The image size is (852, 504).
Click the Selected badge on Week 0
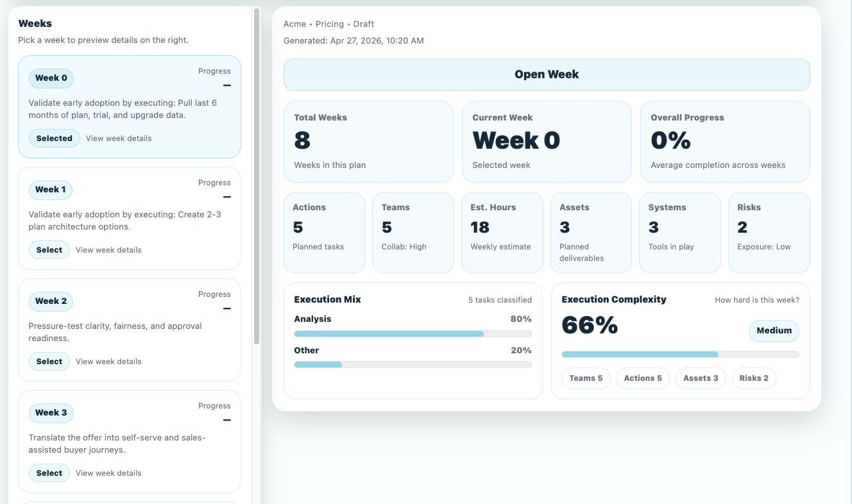[x=54, y=139]
